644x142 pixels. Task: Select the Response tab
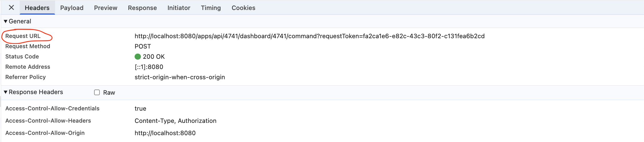click(x=142, y=8)
